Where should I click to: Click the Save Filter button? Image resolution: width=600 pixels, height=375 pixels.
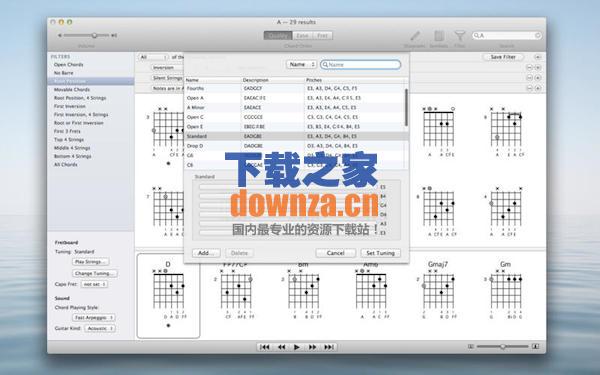click(503, 57)
